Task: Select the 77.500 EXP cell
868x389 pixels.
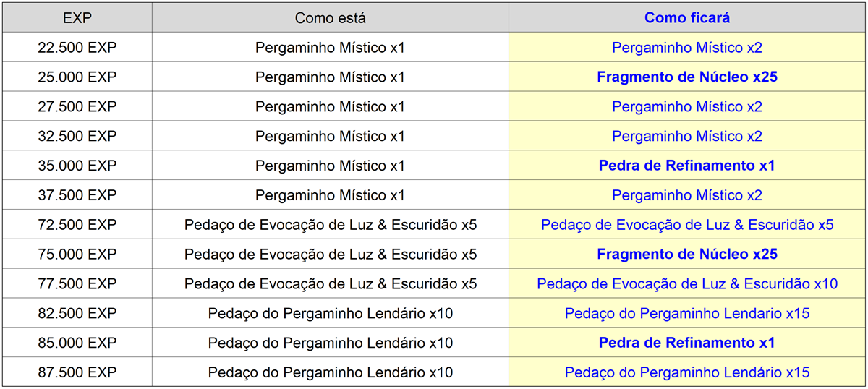Action: (77, 284)
